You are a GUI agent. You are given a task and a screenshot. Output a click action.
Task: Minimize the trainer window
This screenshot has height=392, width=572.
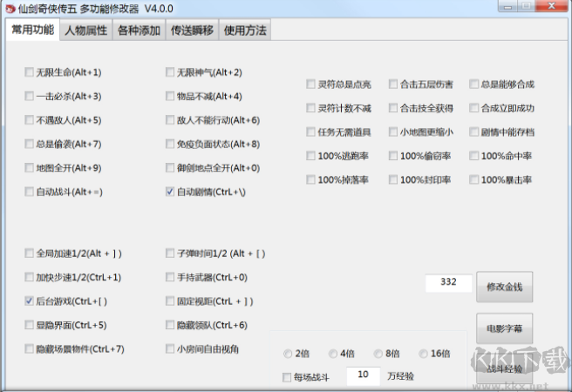click(x=508, y=6)
